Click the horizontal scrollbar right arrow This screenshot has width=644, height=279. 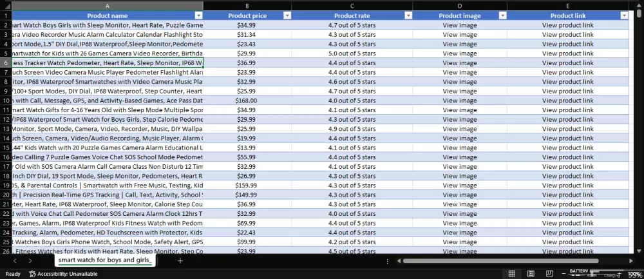[631, 261]
